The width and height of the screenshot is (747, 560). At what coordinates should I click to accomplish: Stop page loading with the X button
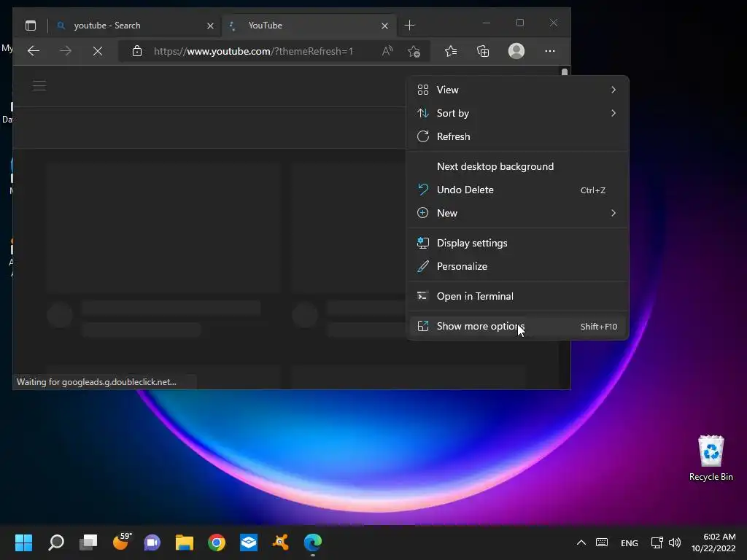click(98, 51)
